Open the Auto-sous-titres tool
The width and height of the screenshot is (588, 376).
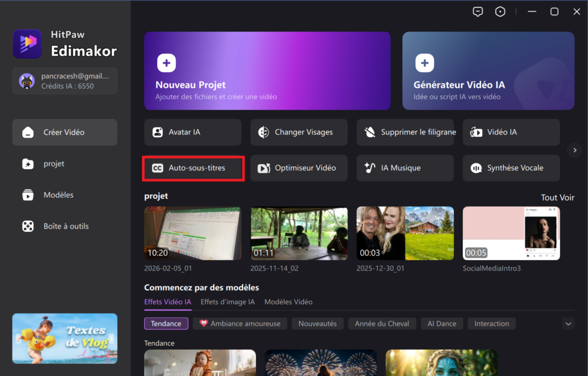coord(194,168)
